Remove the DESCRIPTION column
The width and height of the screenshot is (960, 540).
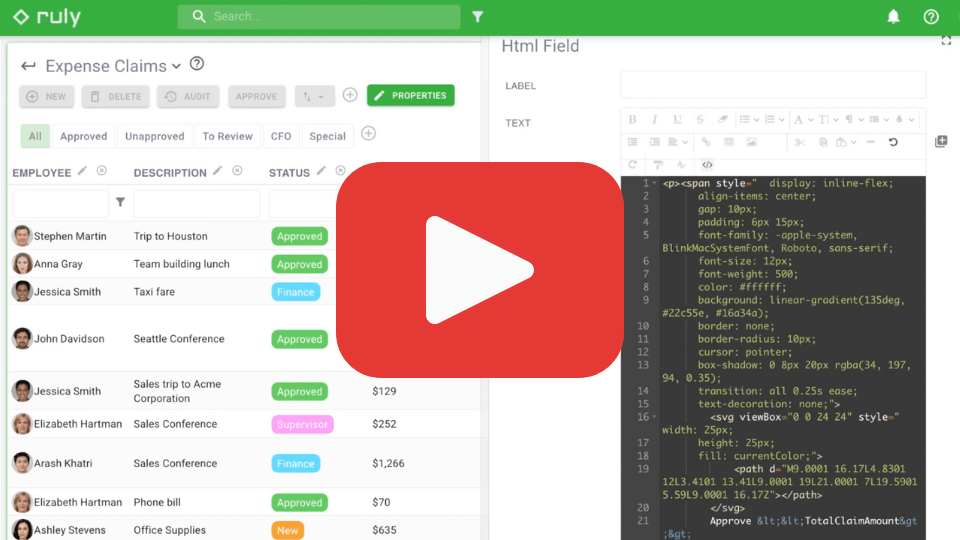pyautogui.click(x=237, y=171)
